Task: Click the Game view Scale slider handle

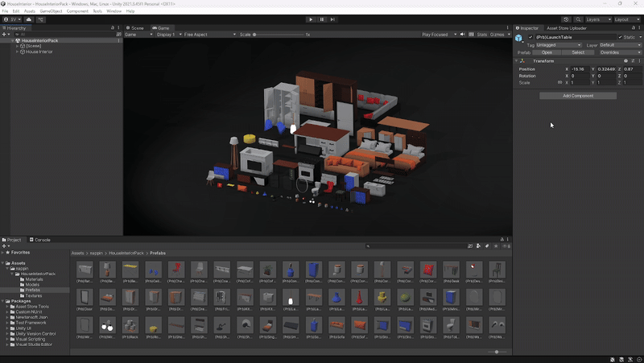Action: pyautogui.click(x=254, y=35)
